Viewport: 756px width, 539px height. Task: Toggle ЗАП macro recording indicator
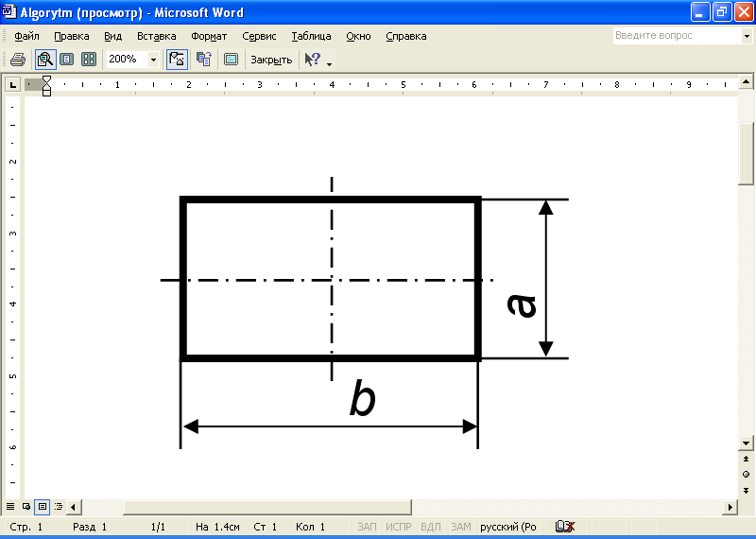coord(367,527)
